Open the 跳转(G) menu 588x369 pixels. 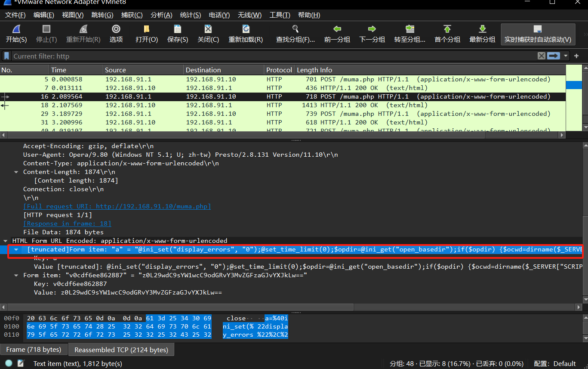click(102, 15)
